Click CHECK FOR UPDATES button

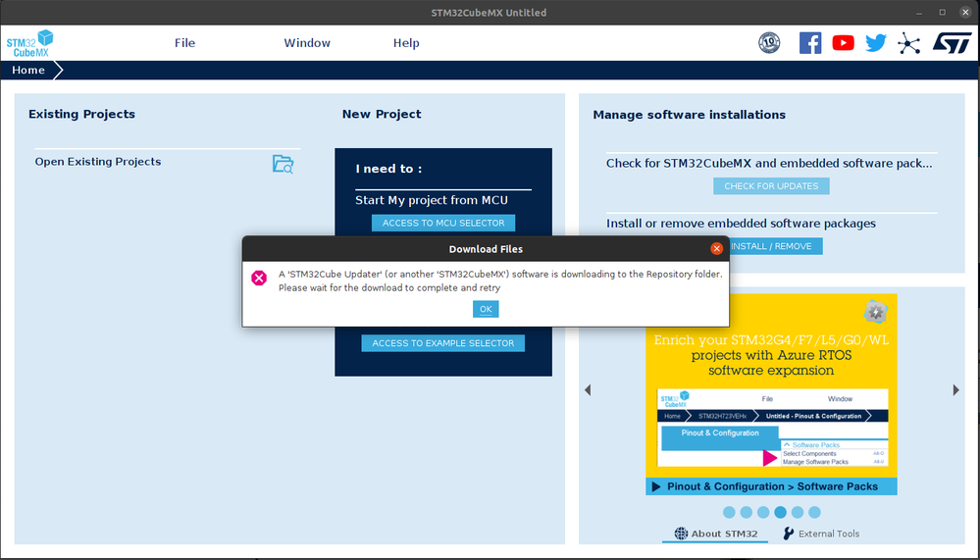tap(771, 186)
